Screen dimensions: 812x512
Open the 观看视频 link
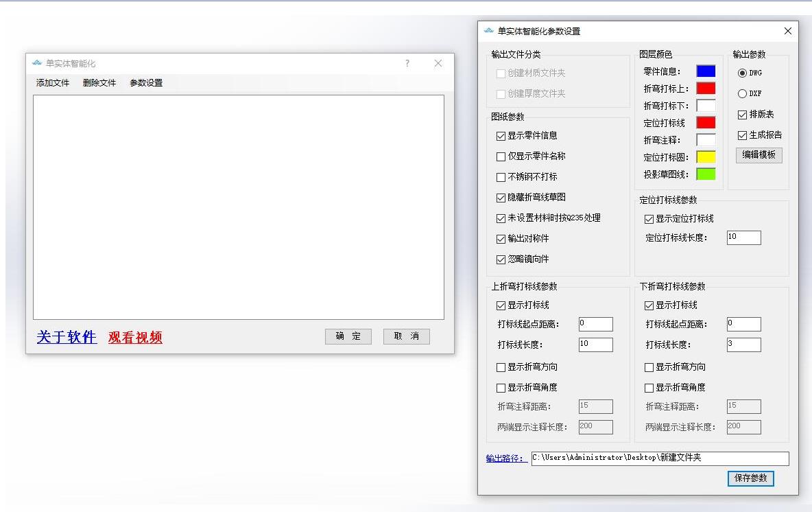coord(135,337)
